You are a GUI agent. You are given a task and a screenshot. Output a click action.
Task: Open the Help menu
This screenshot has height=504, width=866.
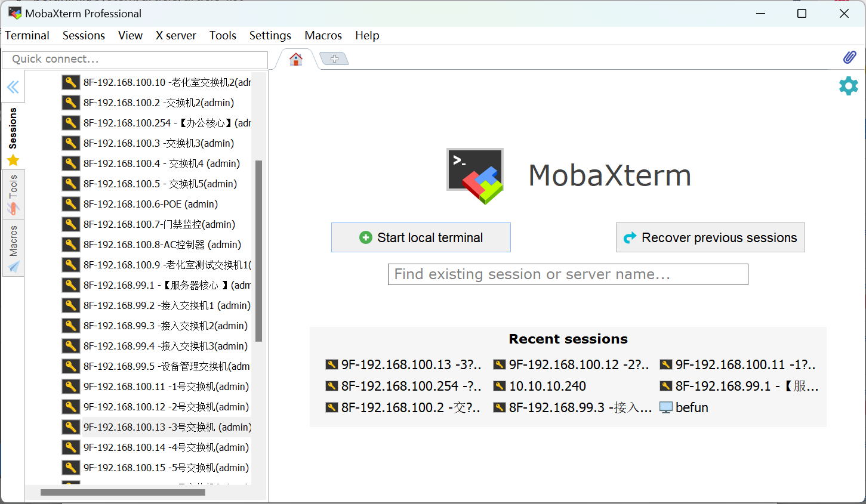[x=367, y=35]
